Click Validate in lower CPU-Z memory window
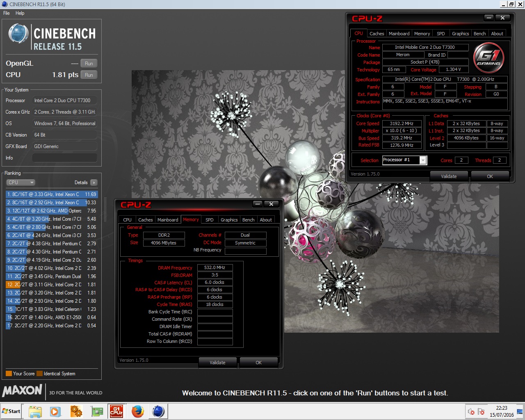The image size is (525, 420). (217, 363)
